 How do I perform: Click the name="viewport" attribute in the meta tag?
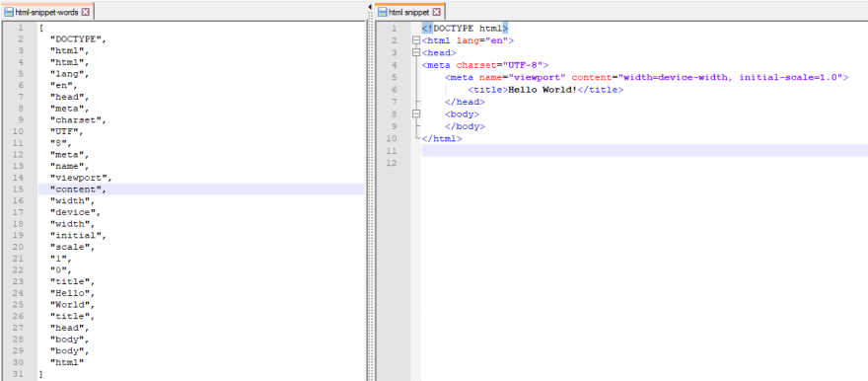(x=522, y=77)
